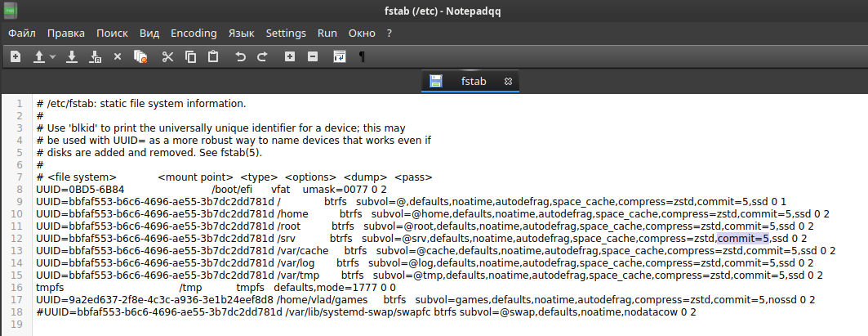Zoom in with the plus icon

pyautogui.click(x=290, y=56)
